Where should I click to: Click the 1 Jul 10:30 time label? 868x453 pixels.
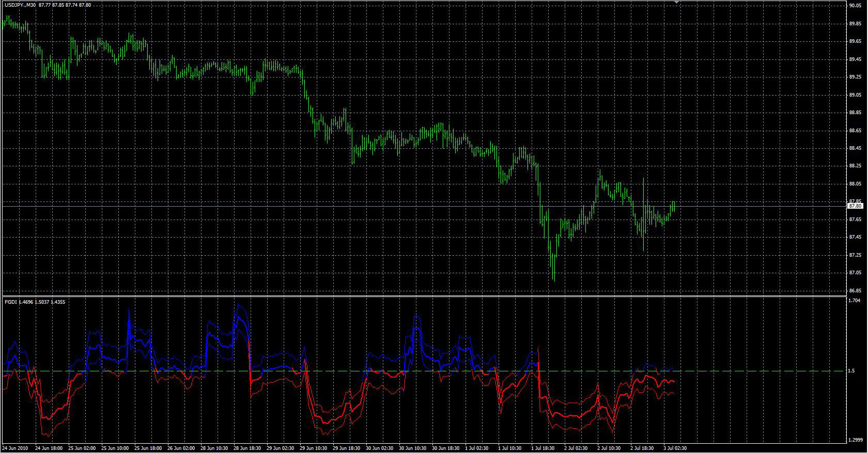point(509,448)
